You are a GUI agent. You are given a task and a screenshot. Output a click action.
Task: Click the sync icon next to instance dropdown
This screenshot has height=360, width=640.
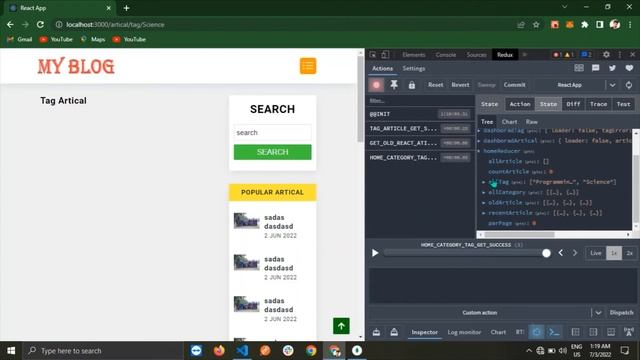629,85
